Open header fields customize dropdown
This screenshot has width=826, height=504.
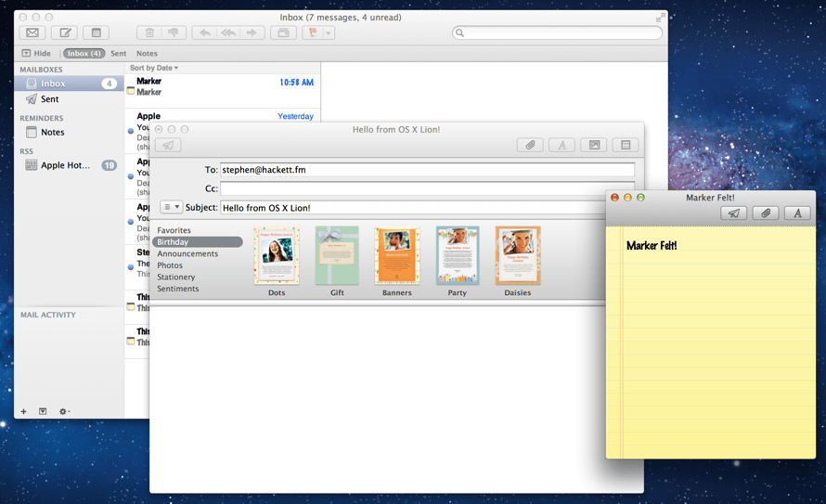[171, 207]
